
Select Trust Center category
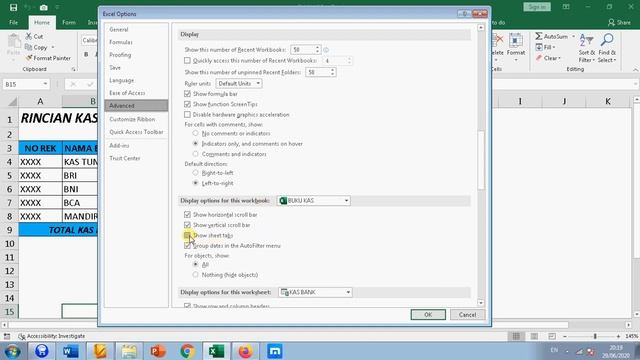pos(124,158)
